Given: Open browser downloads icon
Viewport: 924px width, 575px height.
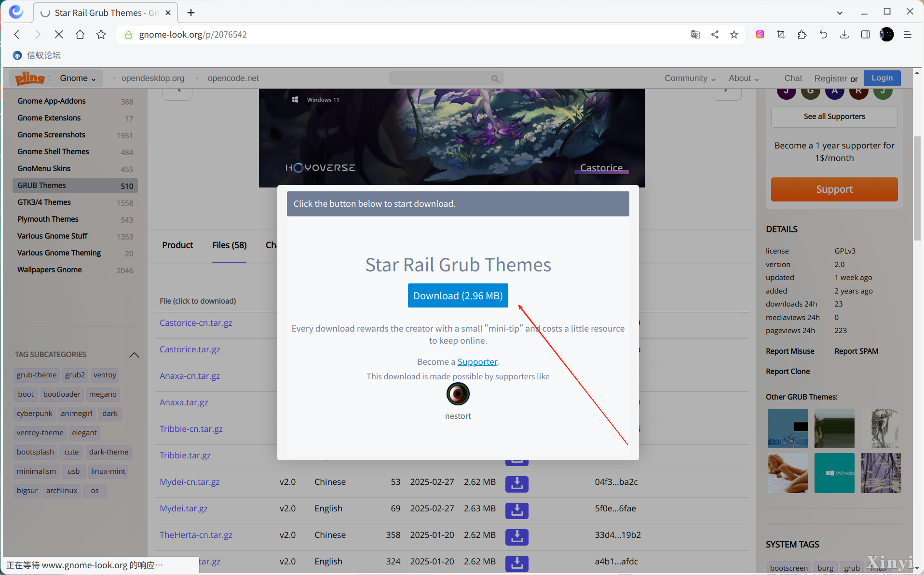Looking at the screenshot, I should (x=844, y=34).
